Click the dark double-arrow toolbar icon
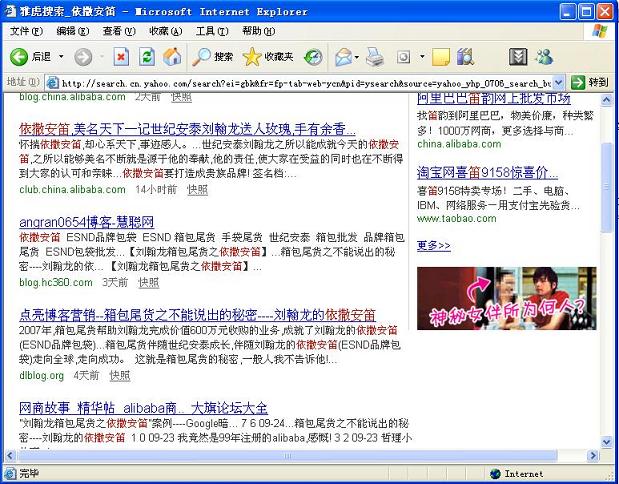 pyautogui.click(x=518, y=57)
